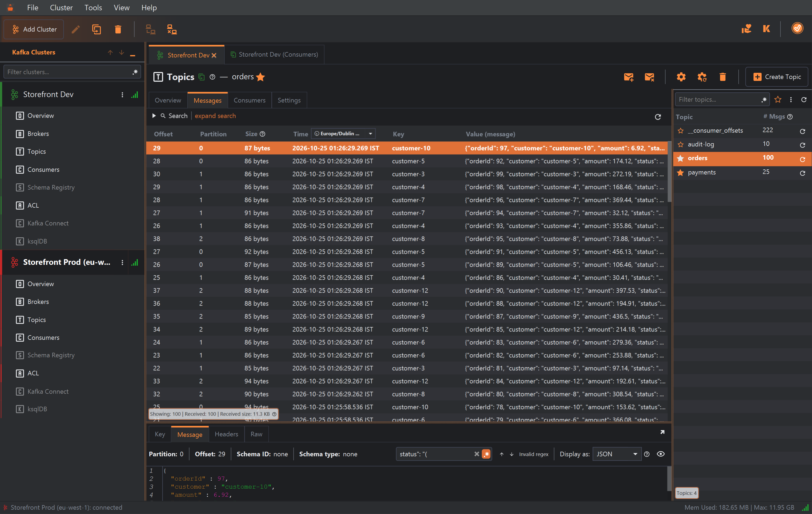812x514 pixels.
Task: Pop out the message detail panel
Action: click(x=662, y=432)
